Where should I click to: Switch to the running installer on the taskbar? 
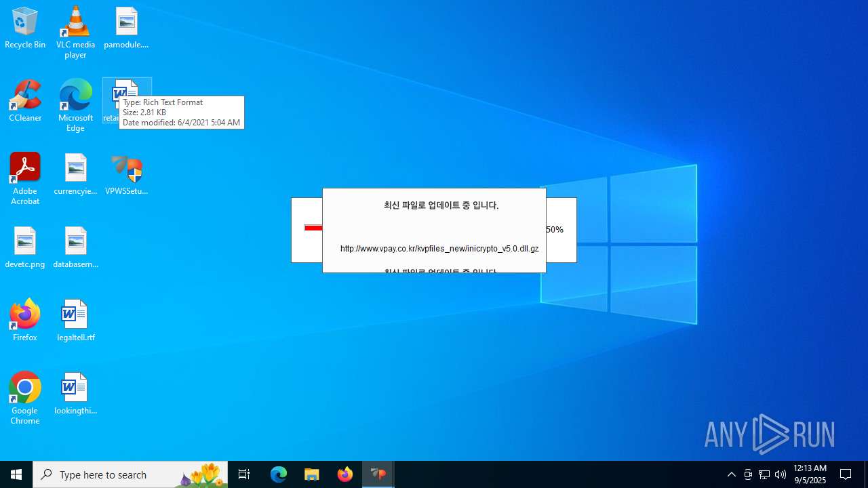[378, 474]
